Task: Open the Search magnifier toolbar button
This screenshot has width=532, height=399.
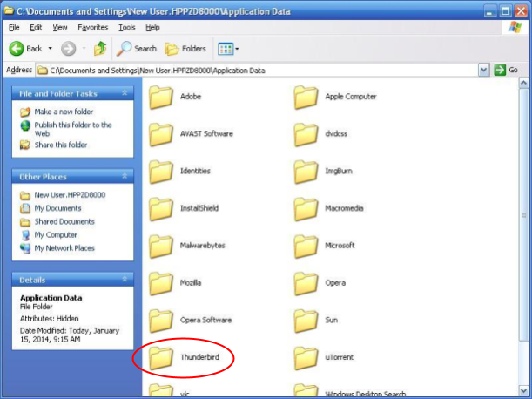Action: pos(136,49)
